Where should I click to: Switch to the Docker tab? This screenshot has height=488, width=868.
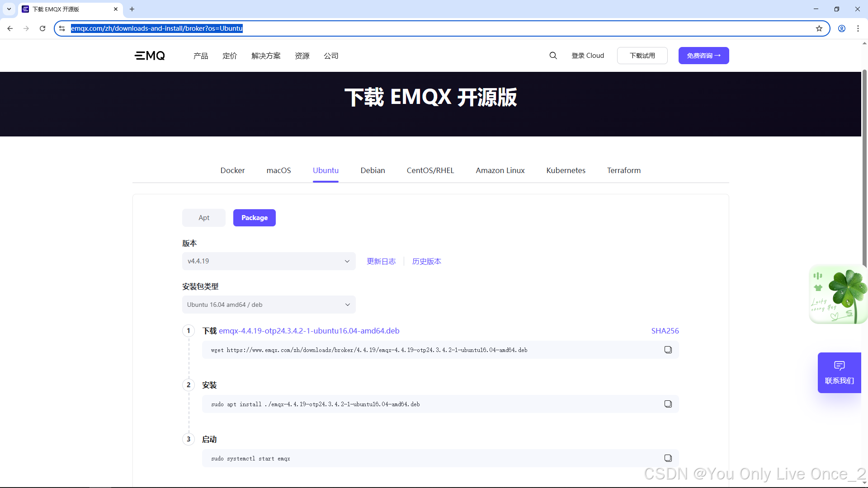(232, 170)
